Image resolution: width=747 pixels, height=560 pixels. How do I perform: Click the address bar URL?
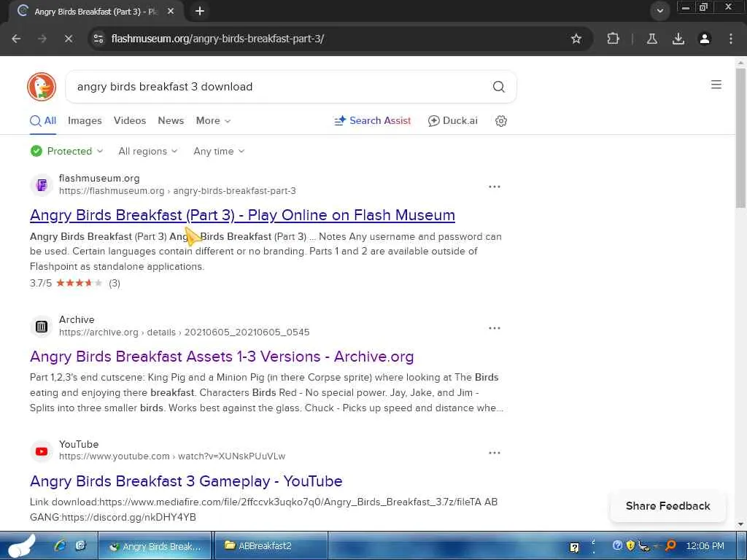[217, 39]
